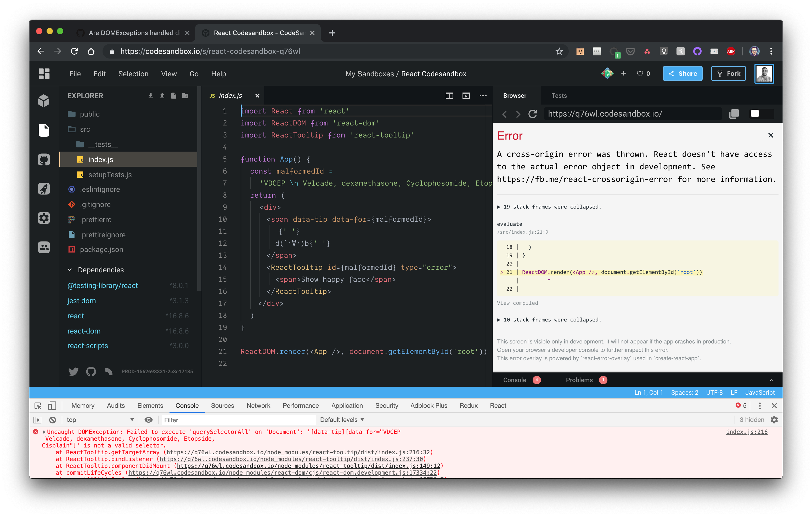Open preview in new window icon
Screen dimensions: 812x517
pyautogui.click(x=734, y=114)
